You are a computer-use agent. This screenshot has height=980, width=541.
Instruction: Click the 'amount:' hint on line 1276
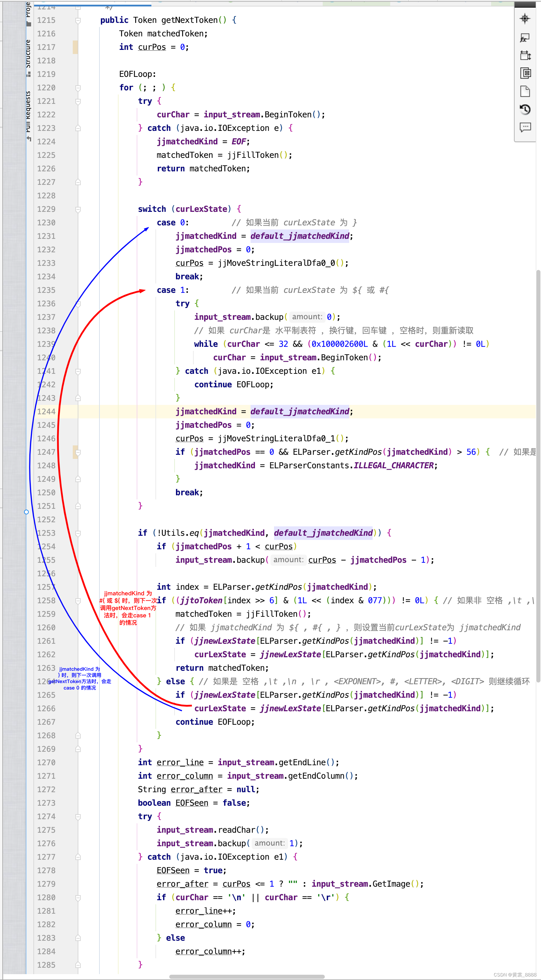click(269, 844)
